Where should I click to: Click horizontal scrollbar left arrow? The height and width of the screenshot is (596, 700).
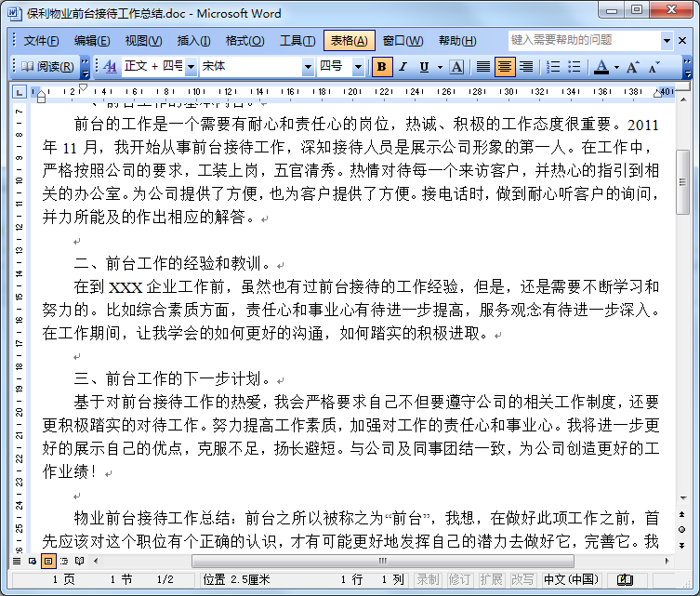[x=96, y=561]
